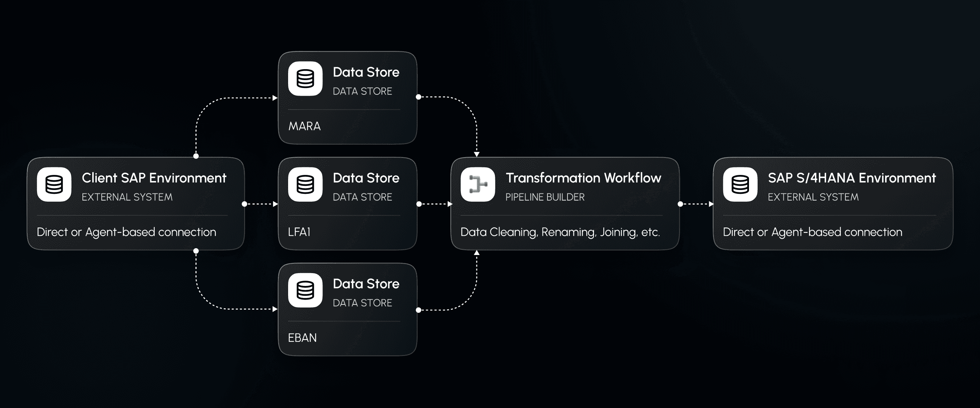
Task: Click output port of the MARA Data Store
Action: tap(419, 97)
